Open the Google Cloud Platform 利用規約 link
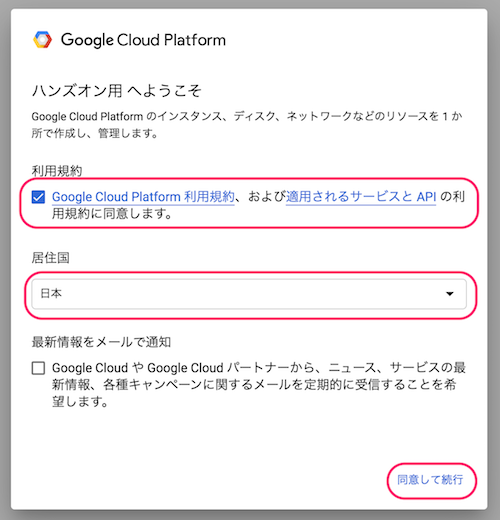The image size is (500, 520). (x=143, y=197)
